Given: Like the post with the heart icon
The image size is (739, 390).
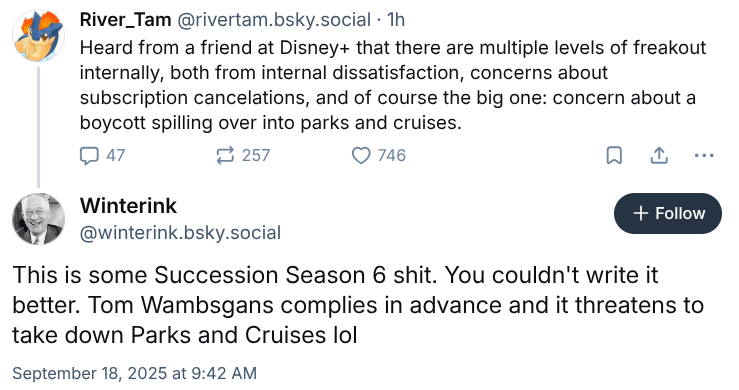Looking at the screenshot, I should (x=361, y=156).
